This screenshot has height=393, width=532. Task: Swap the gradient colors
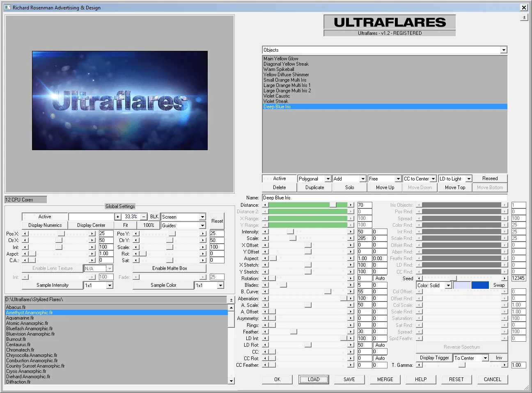pos(499,285)
